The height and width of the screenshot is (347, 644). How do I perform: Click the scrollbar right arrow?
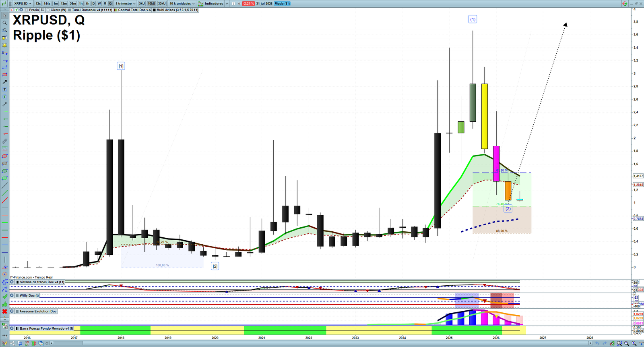tap(590, 343)
